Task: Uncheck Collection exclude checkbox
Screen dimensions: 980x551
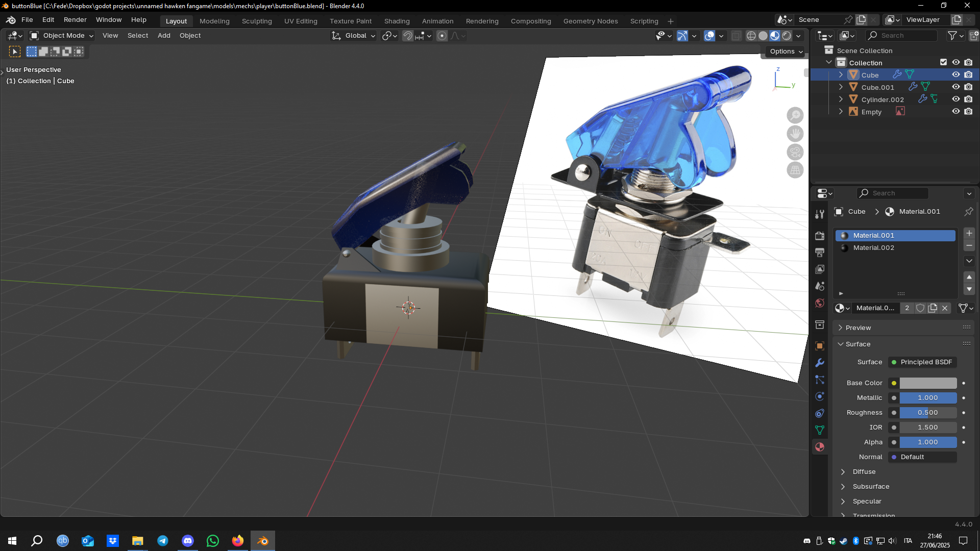Action: [943, 62]
